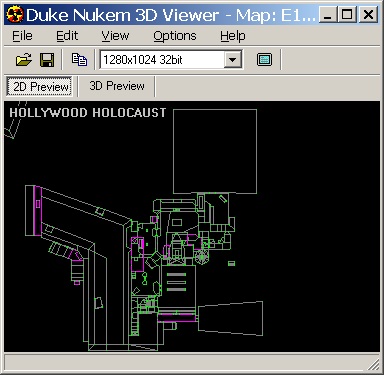
Task: Toggle fullscreen with the monitor icon
Action: point(264,60)
